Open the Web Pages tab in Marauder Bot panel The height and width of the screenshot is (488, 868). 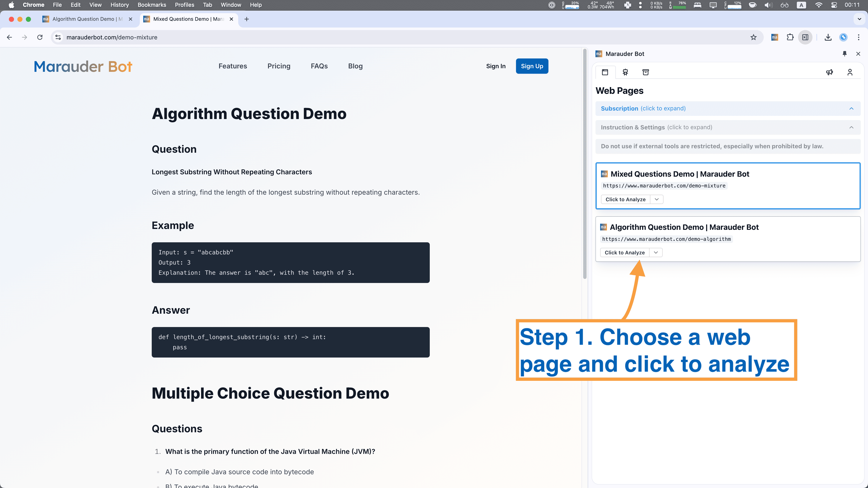click(605, 72)
